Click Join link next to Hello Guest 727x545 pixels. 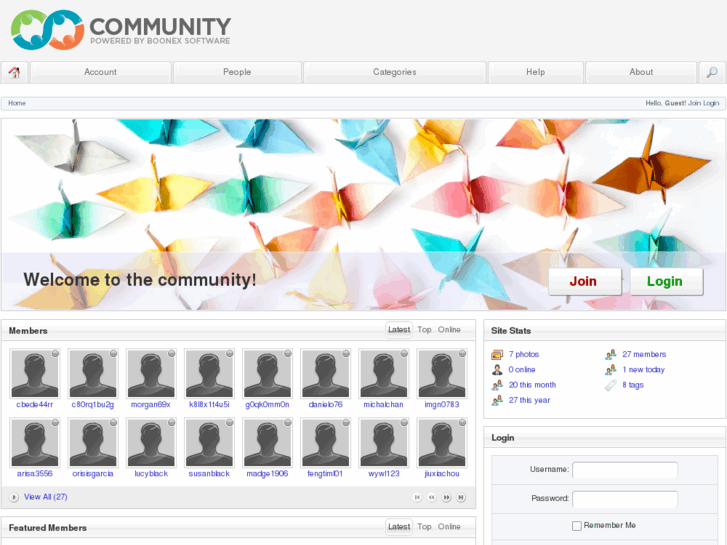[x=694, y=103]
